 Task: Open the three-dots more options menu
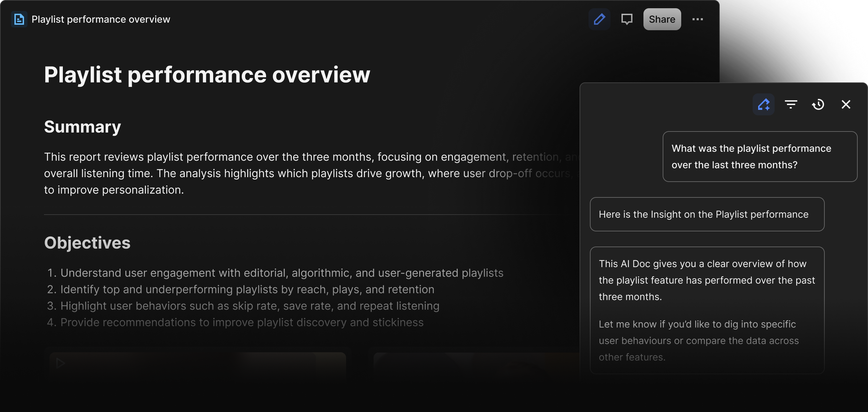(697, 19)
